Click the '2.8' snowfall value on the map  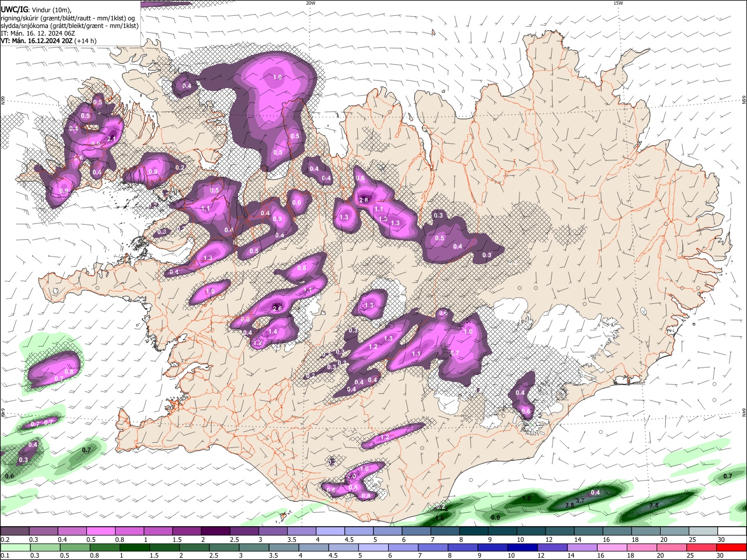(x=364, y=200)
